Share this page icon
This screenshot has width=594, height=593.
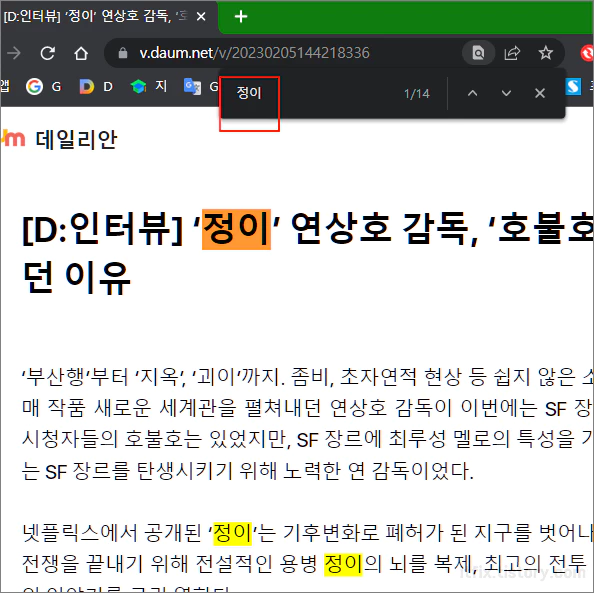click(x=512, y=53)
